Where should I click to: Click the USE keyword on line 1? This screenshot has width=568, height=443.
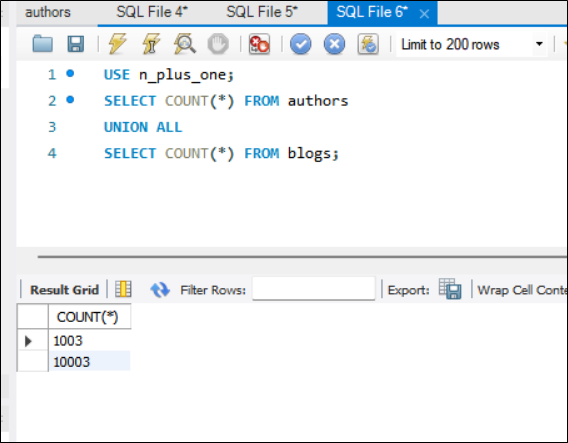tap(117, 75)
